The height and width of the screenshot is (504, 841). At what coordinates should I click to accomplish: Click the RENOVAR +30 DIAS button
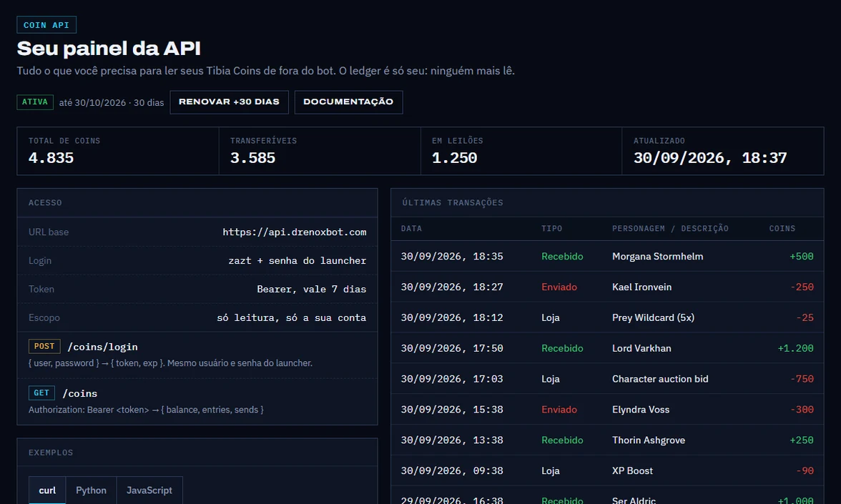229,102
